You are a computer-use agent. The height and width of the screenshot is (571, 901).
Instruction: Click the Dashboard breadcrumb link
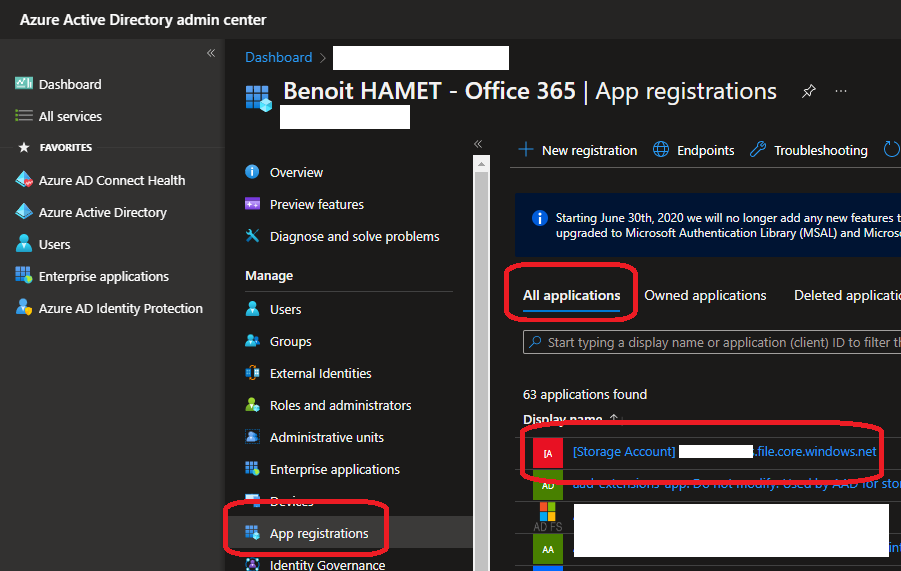coord(279,57)
